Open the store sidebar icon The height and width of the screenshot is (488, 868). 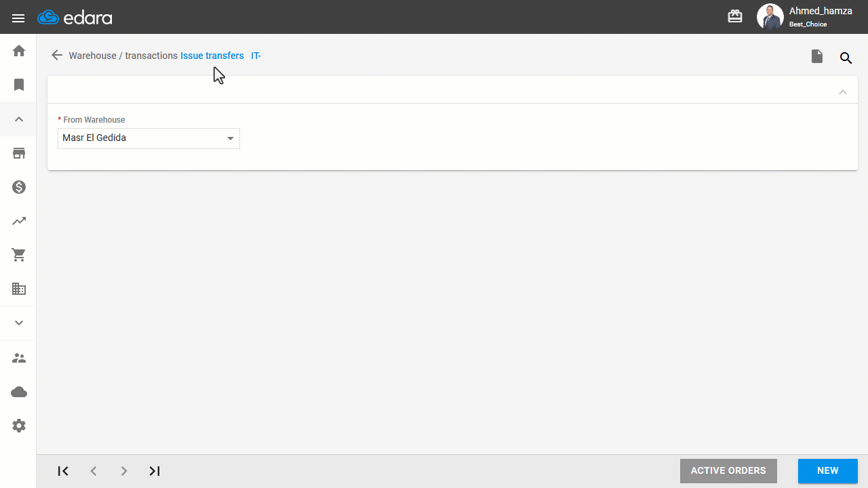[x=19, y=153]
